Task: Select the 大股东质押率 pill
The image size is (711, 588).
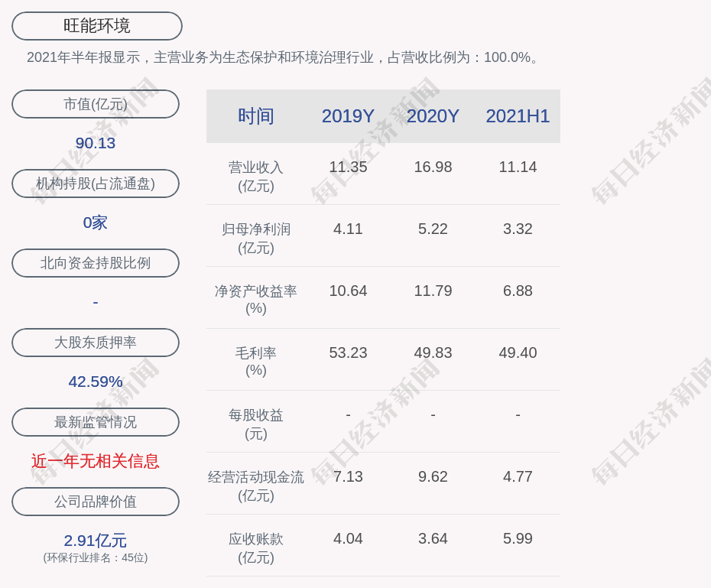Action: 96,343
